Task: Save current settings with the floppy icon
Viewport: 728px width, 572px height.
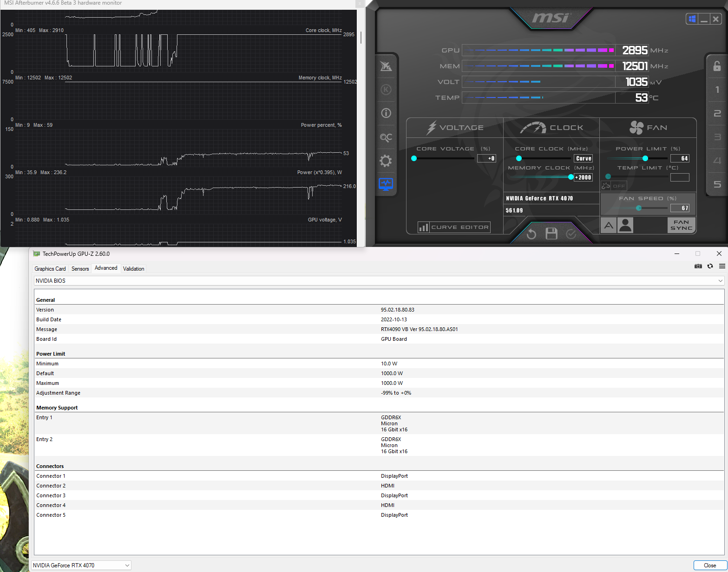Action: click(551, 234)
